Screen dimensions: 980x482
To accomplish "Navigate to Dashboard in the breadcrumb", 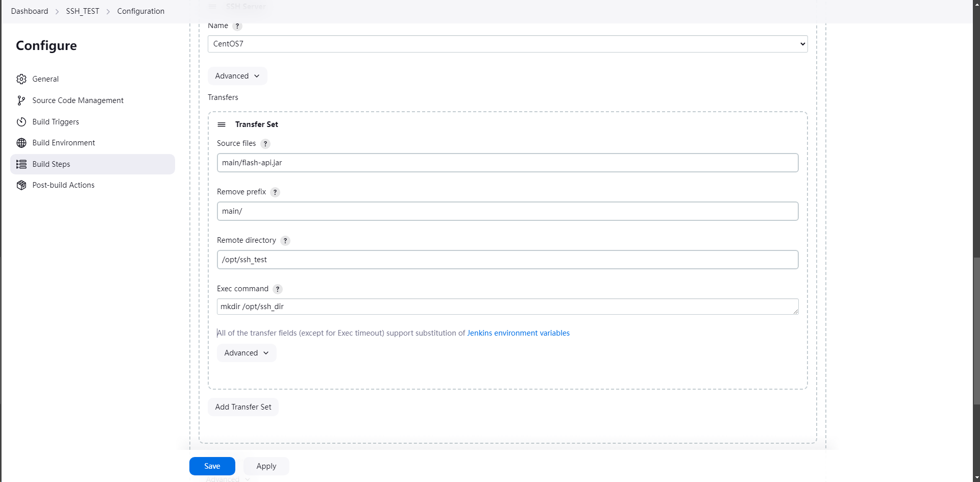I will tap(30, 11).
